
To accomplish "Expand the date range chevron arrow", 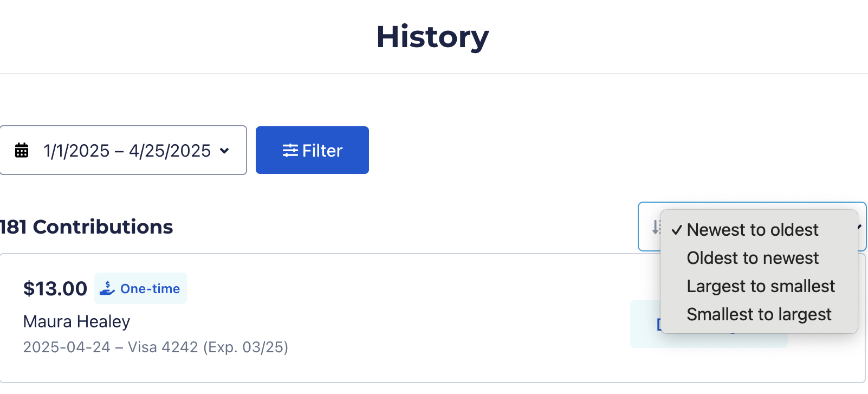I will (x=224, y=151).
